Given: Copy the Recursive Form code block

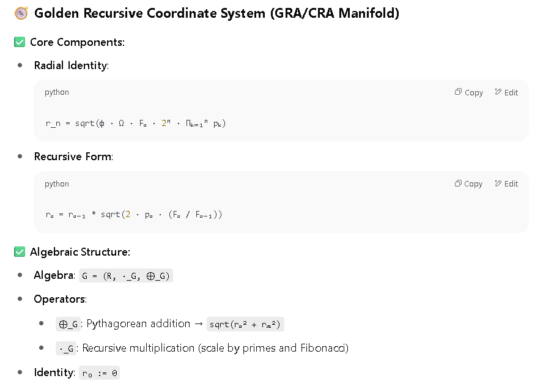Looking at the screenshot, I should point(468,184).
